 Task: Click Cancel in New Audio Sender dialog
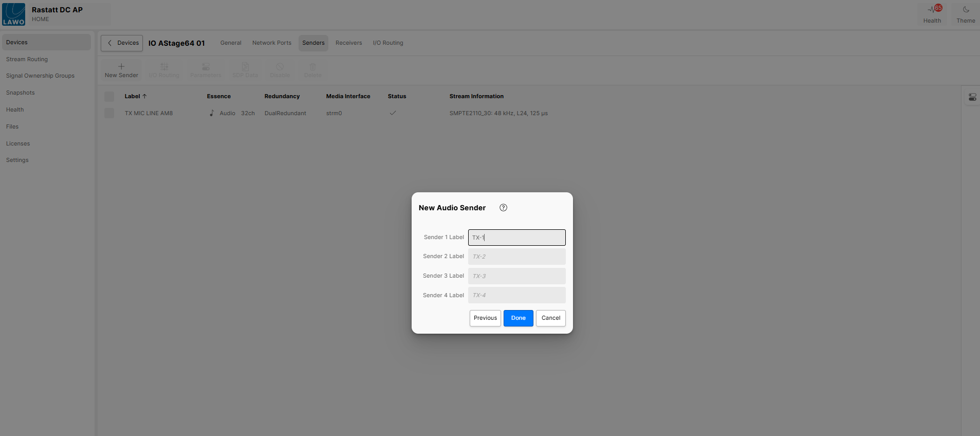pyautogui.click(x=550, y=318)
